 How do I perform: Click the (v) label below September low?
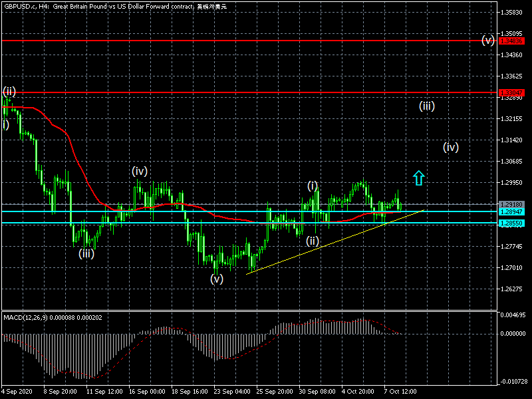(x=217, y=279)
